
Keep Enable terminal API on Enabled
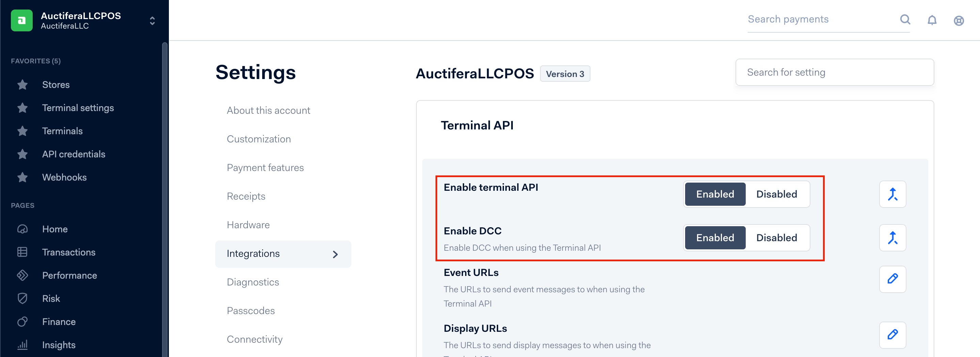715,194
